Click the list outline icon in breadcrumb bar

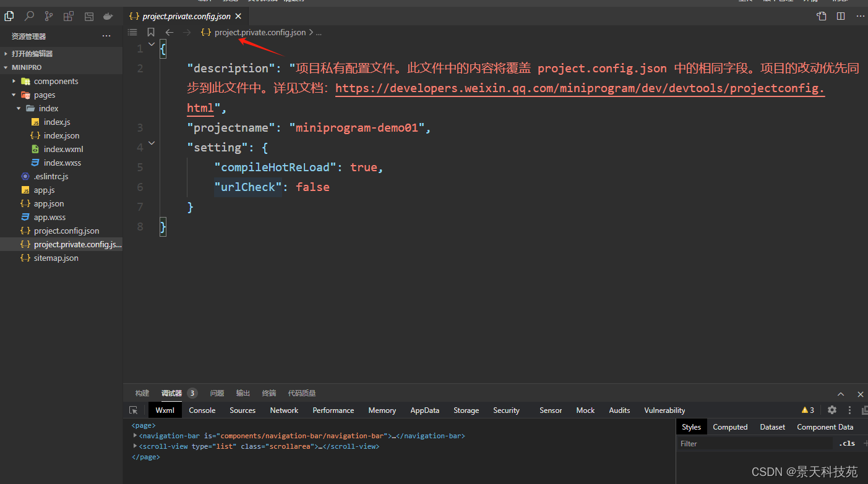132,32
